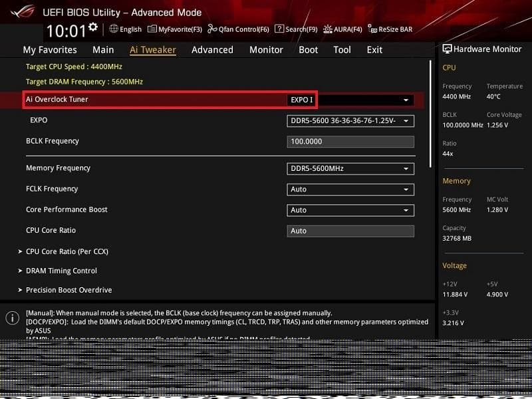Open the Memory Frequency dropdown
Viewport: 532px width, 399px height.
click(x=350, y=169)
